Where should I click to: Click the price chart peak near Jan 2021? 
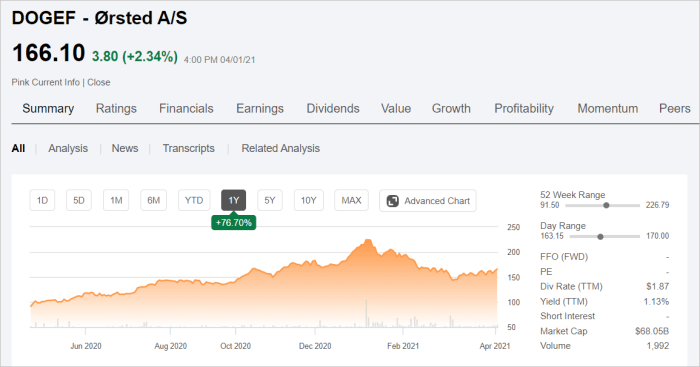[368, 241]
